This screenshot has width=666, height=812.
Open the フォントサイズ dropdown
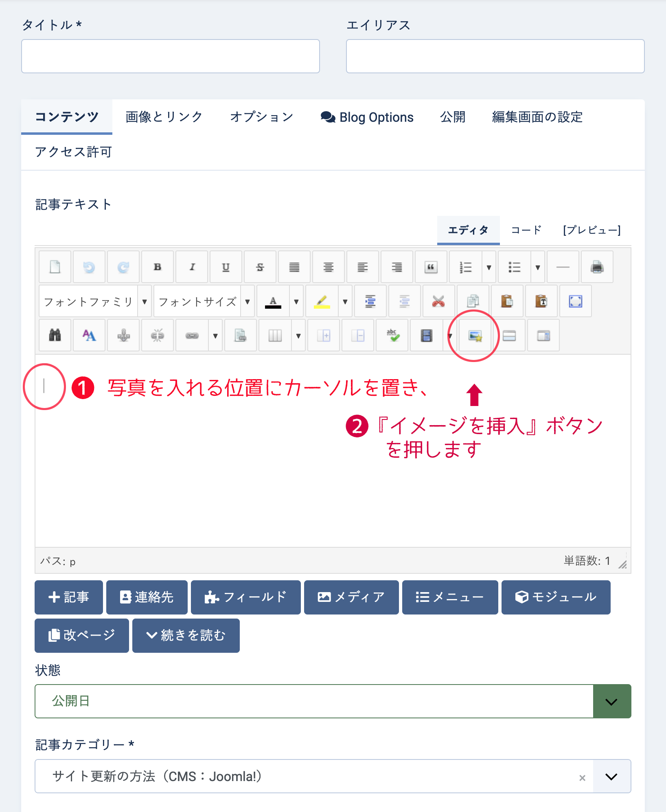pyautogui.click(x=204, y=301)
